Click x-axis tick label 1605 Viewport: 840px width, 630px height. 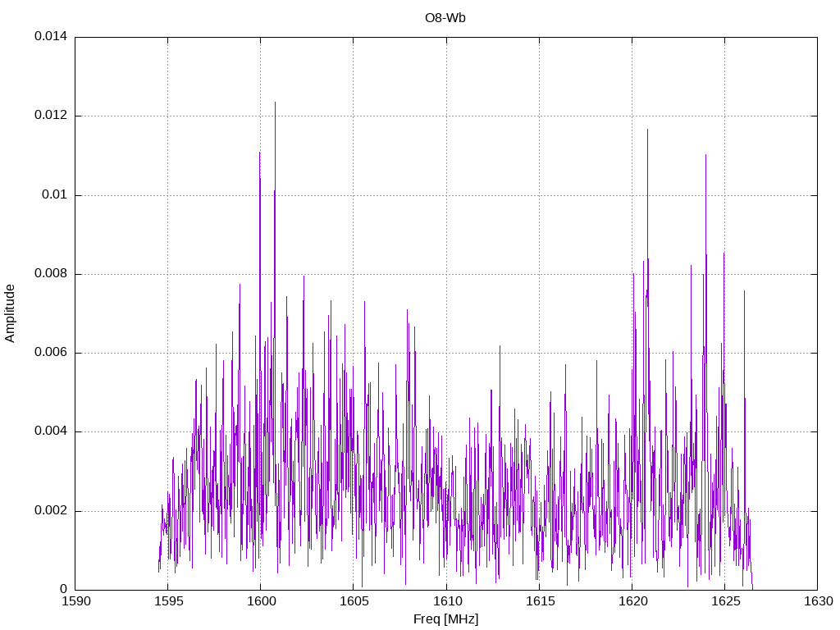(354, 601)
